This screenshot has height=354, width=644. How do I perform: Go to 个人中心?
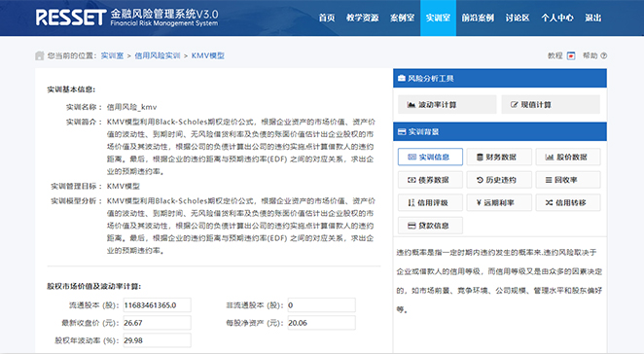557,18
